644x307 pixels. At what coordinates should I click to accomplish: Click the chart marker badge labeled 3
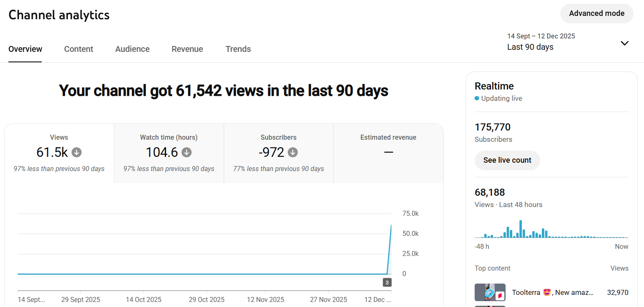click(x=387, y=283)
